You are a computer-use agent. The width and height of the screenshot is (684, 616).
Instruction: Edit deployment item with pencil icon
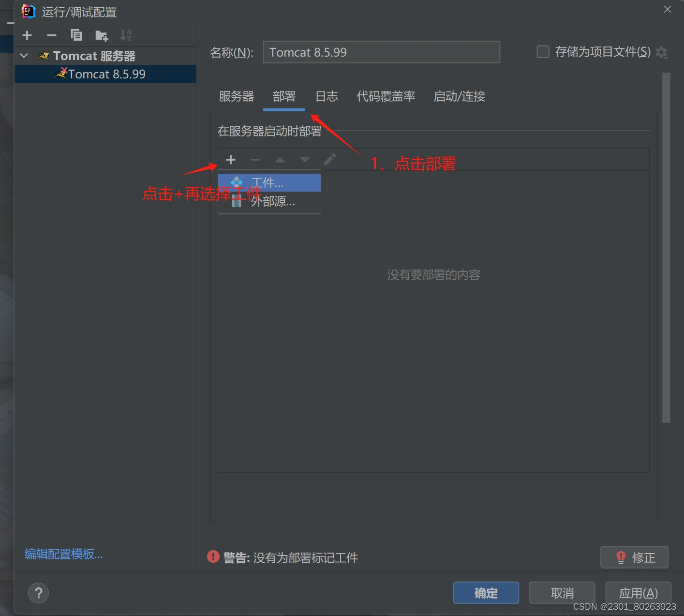point(330,160)
